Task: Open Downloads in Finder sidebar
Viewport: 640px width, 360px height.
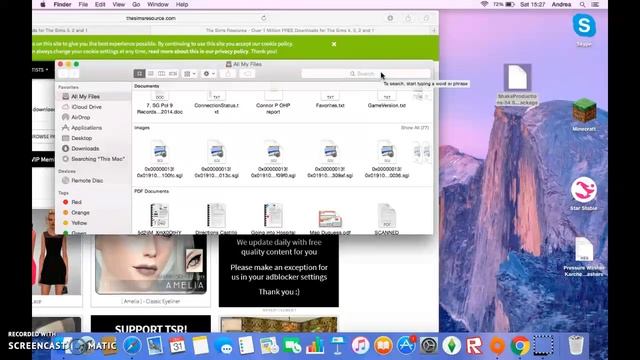Action: (85, 149)
